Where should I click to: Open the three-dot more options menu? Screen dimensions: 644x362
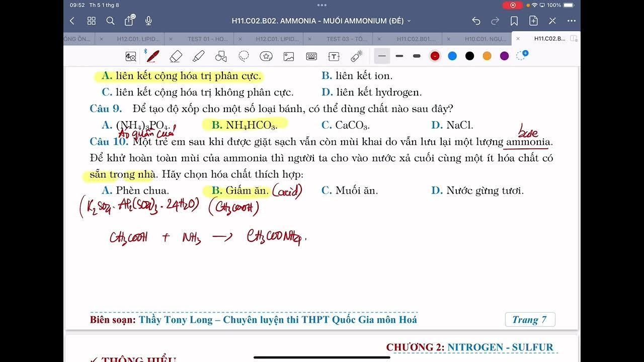tap(572, 21)
